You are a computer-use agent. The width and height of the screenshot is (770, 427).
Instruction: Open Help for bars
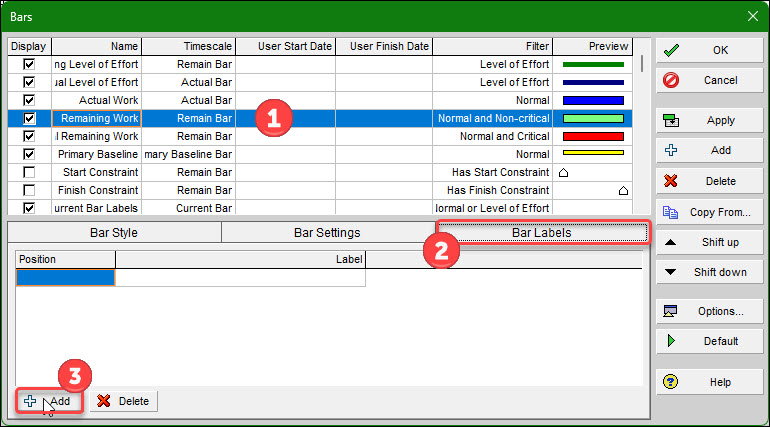(x=709, y=382)
